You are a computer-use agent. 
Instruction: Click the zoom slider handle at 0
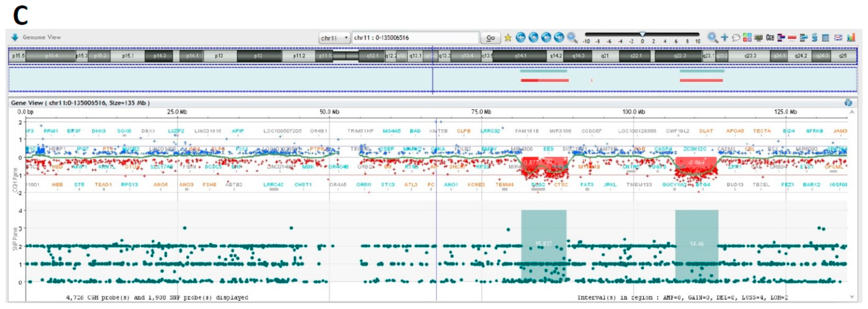tap(642, 34)
